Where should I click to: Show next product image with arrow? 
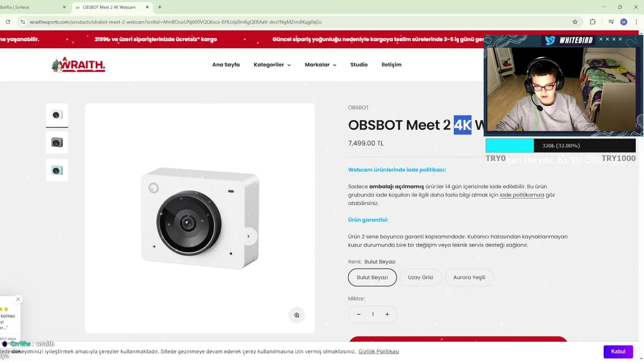(248, 236)
